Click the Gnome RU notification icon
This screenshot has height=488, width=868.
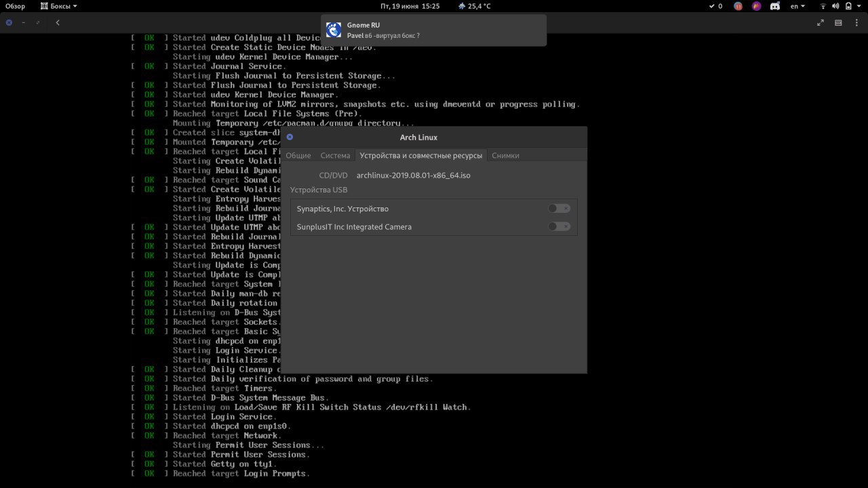334,30
